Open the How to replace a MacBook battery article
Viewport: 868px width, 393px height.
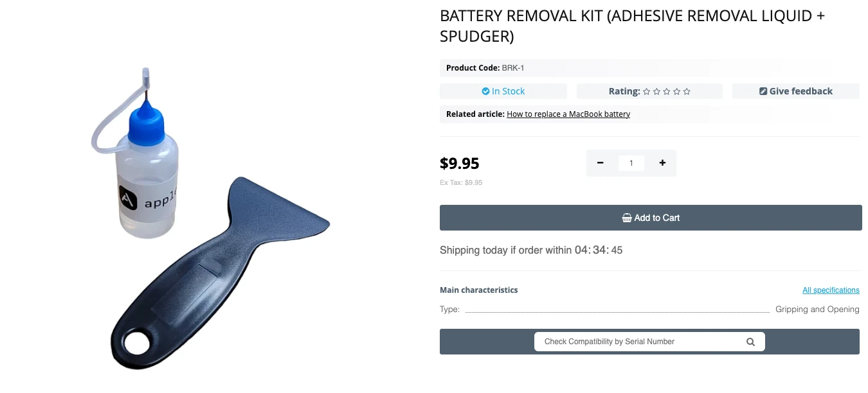click(568, 114)
